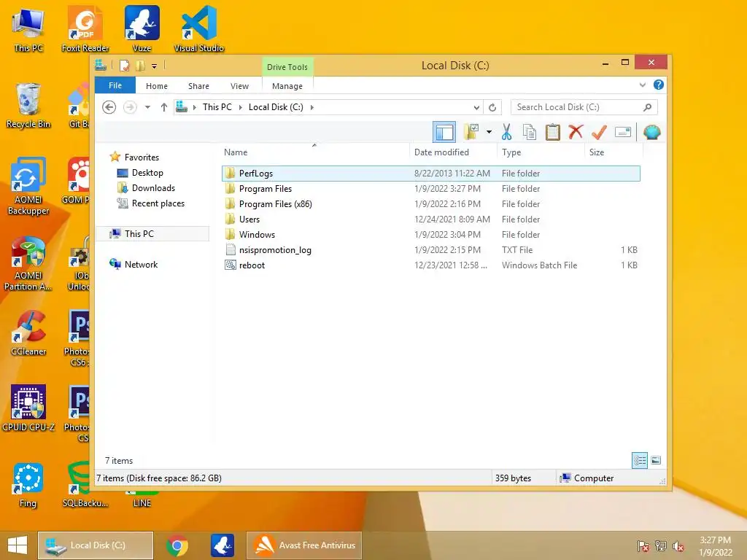747x560 pixels.
Task: Click the Paste clipboard toolbar icon
Action: [x=553, y=132]
